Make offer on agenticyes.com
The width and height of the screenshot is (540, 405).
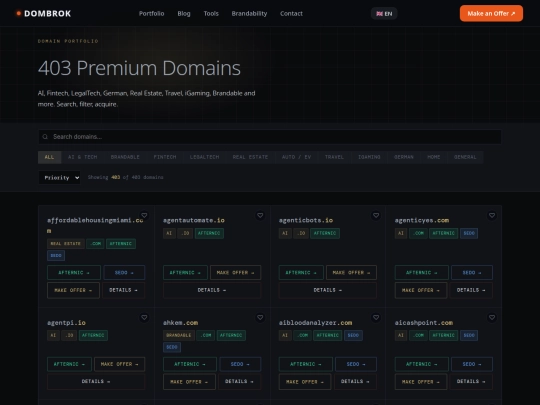click(421, 290)
